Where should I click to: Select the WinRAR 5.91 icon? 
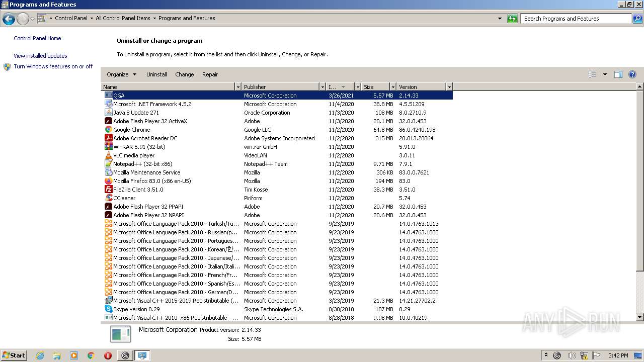(x=108, y=146)
